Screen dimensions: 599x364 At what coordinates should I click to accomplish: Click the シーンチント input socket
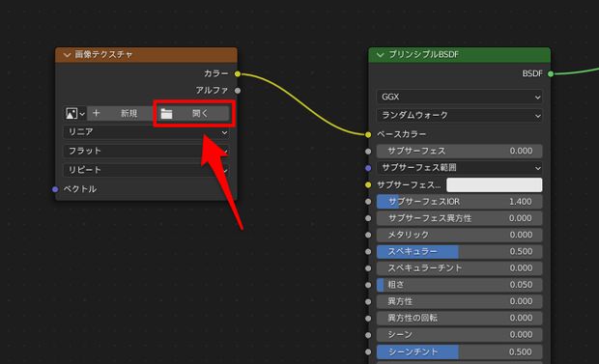368,351
